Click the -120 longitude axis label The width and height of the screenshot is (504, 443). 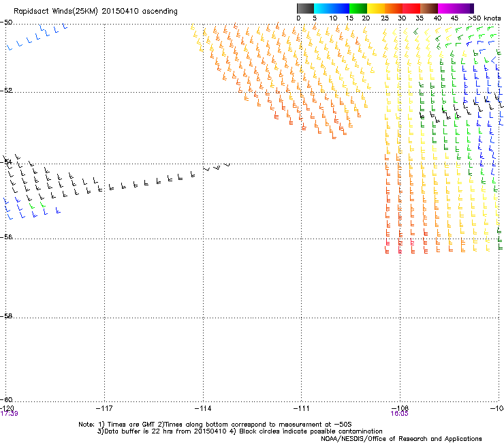coord(7,408)
